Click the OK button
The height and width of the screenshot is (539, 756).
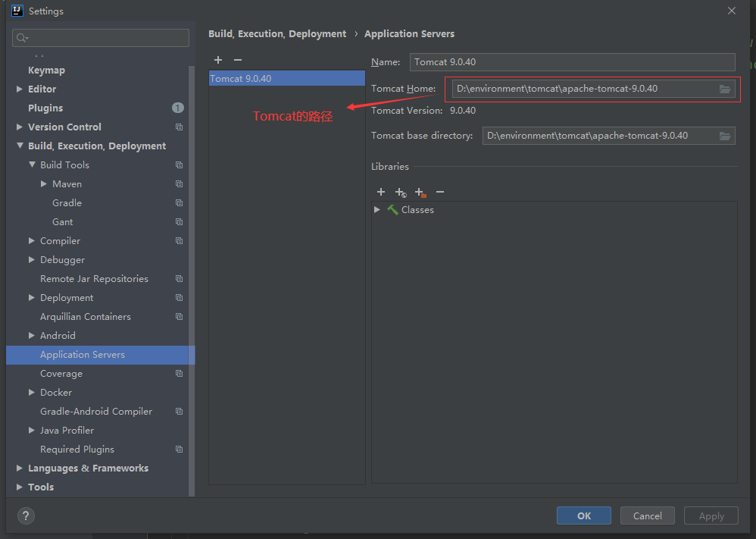click(x=583, y=515)
